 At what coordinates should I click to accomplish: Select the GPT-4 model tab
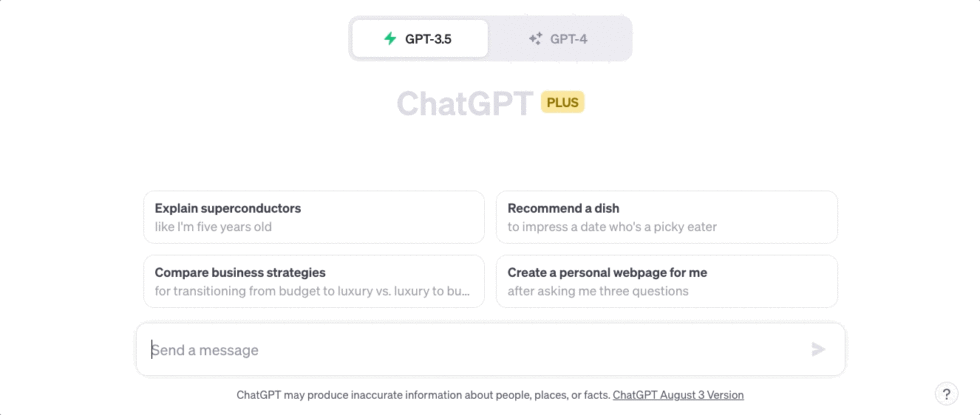[x=559, y=39]
